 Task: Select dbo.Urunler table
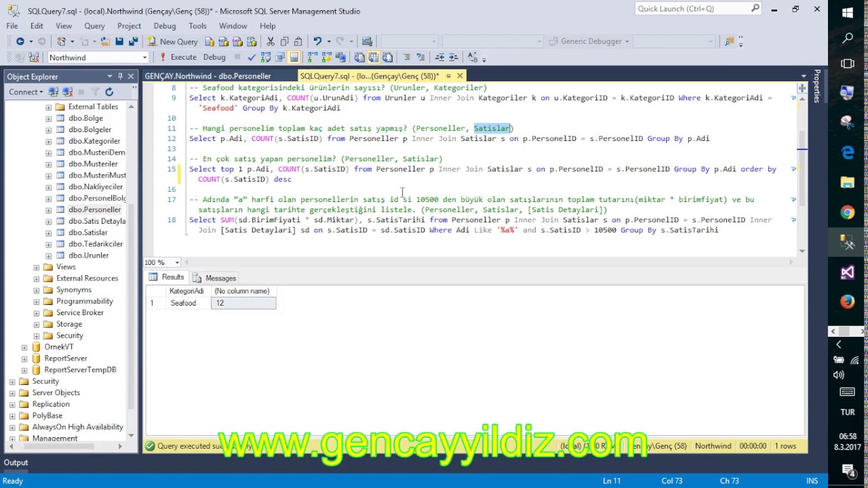pyautogui.click(x=88, y=256)
